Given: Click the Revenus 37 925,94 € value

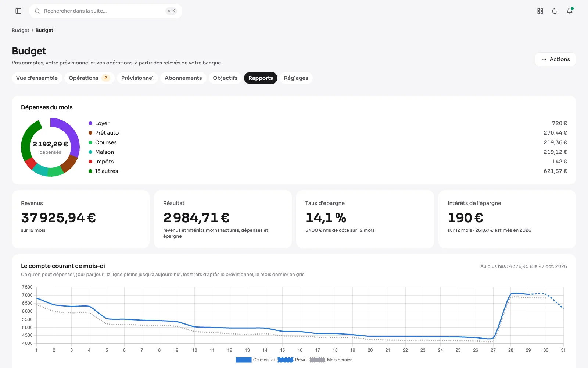Looking at the screenshot, I should tap(58, 218).
